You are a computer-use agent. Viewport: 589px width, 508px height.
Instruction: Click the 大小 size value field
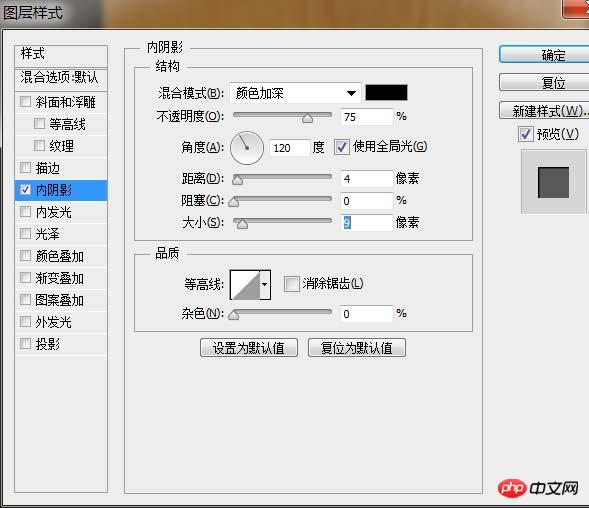(367, 222)
